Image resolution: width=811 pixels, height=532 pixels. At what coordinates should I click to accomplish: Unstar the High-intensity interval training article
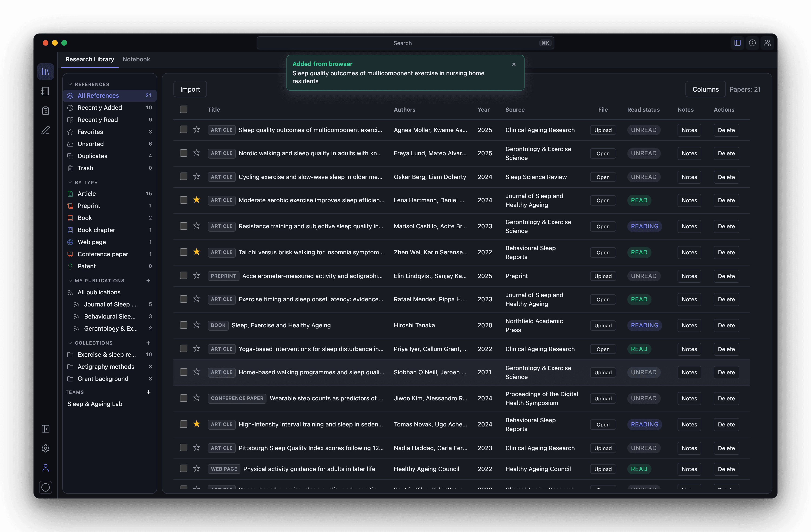pos(197,424)
